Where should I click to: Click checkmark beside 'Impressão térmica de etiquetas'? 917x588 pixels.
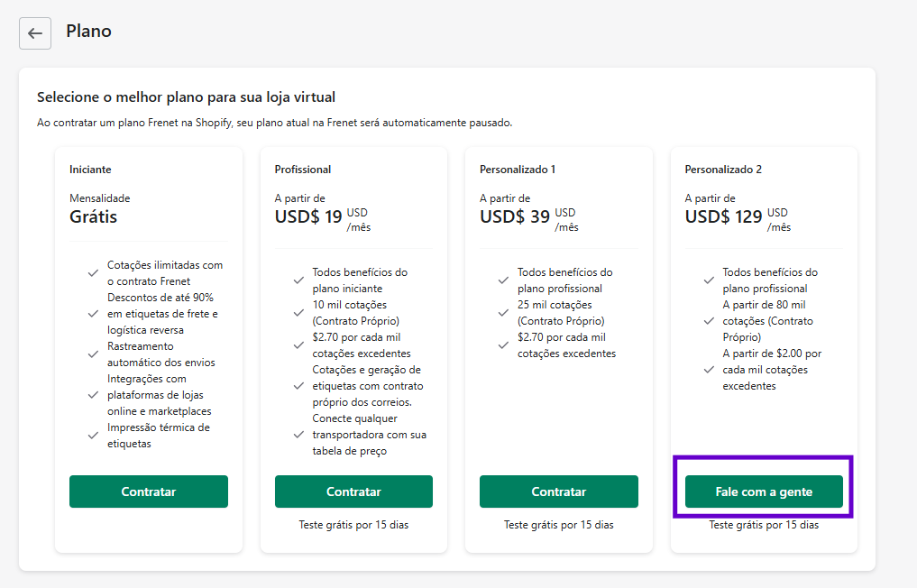[93, 436]
